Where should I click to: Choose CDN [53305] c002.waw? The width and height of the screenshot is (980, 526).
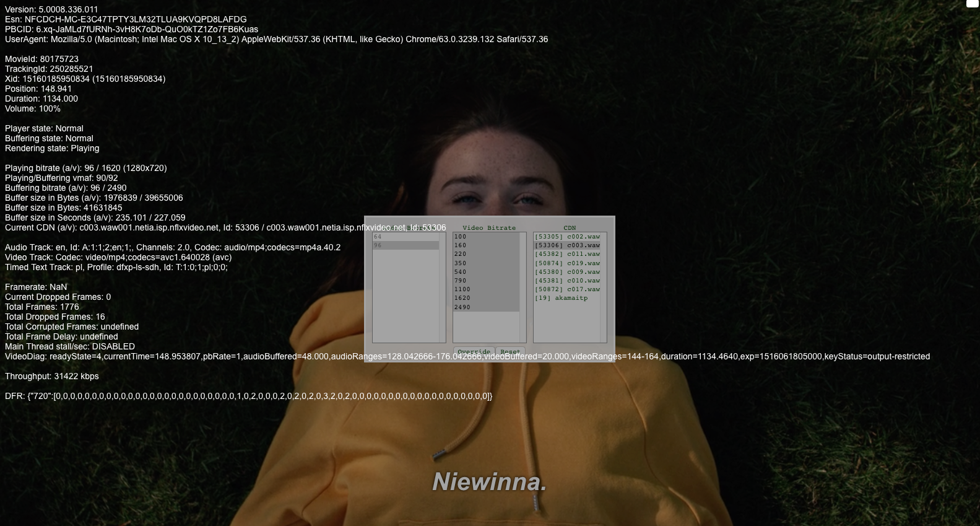pyautogui.click(x=567, y=237)
